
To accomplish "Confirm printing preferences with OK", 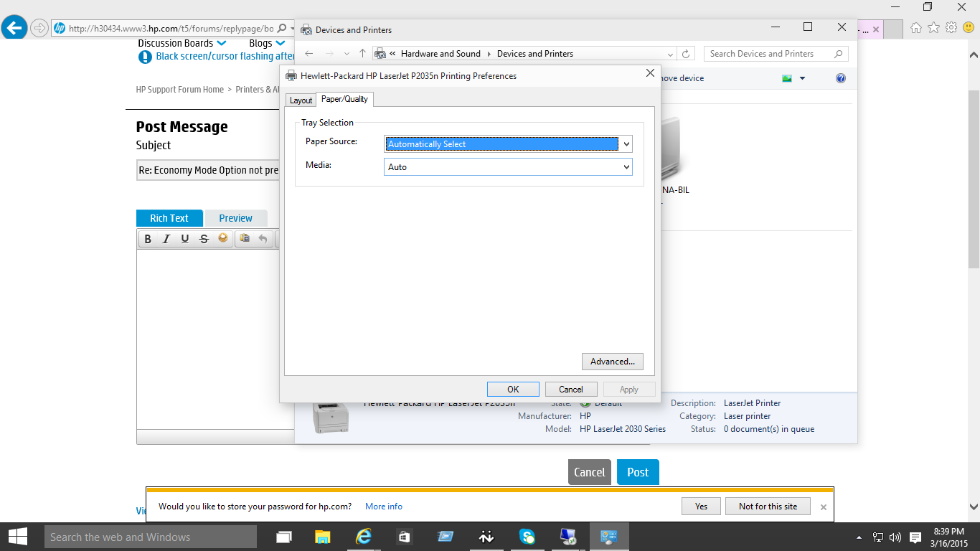I will click(x=513, y=390).
